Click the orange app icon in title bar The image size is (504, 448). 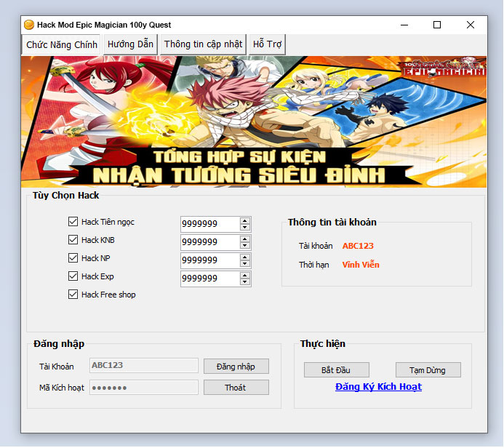(29, 25)
